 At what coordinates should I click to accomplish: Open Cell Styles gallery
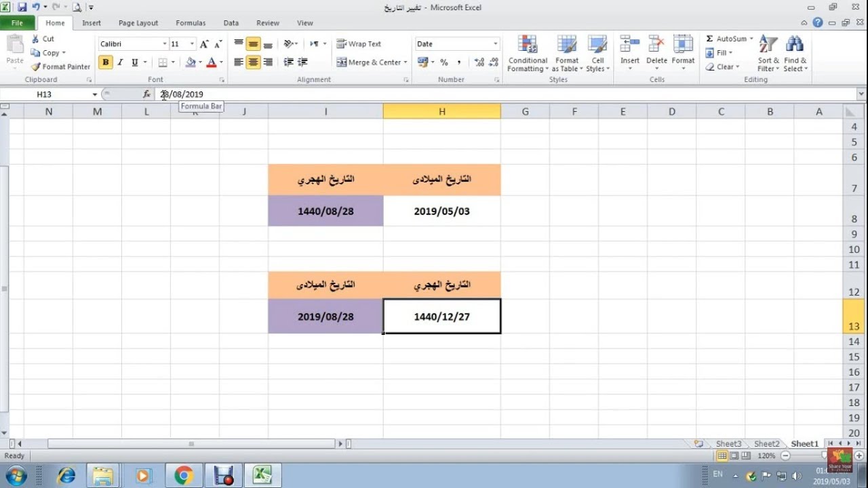(597, 54)
